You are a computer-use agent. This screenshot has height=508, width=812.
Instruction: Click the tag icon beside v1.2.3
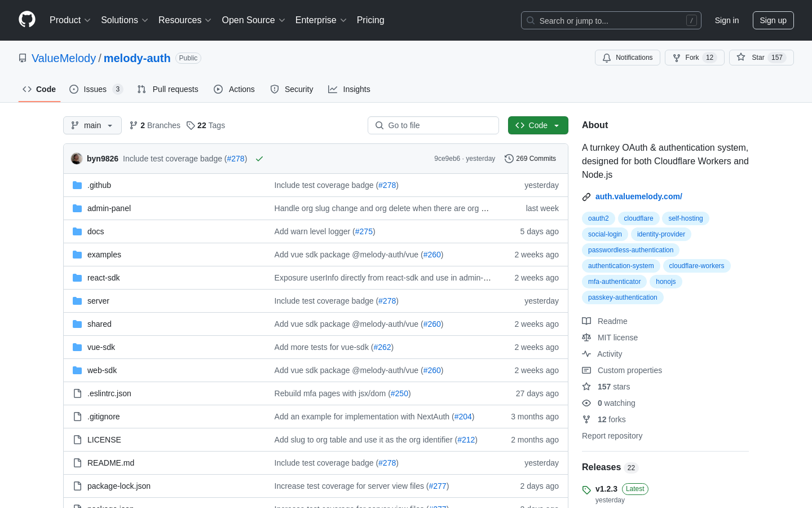(x=586, y=490)
